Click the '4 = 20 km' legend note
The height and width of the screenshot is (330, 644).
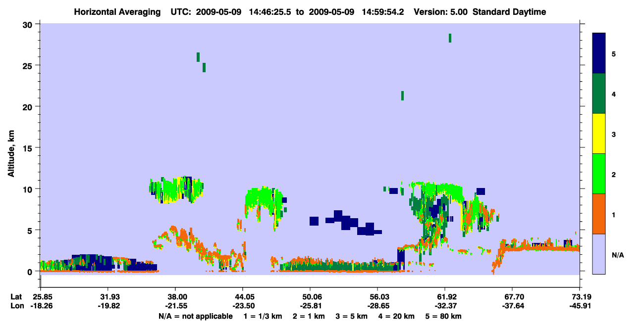(x=397, y=316)
